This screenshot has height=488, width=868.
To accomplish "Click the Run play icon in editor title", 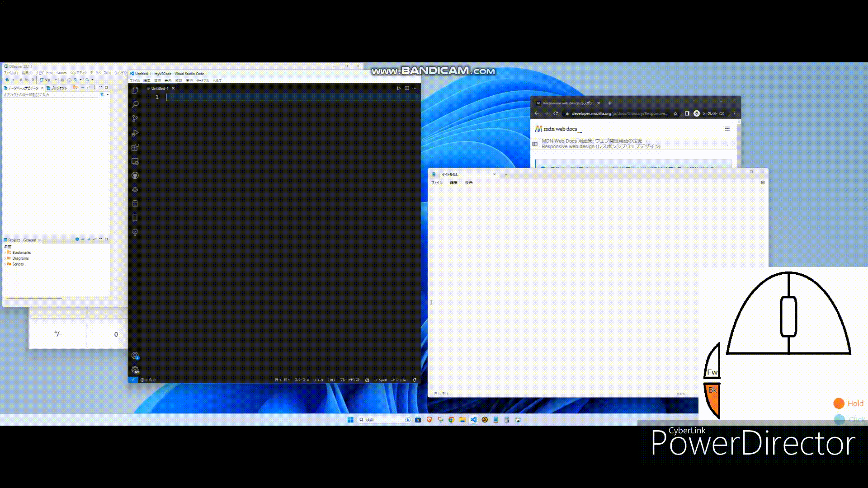I will (398, 89).
